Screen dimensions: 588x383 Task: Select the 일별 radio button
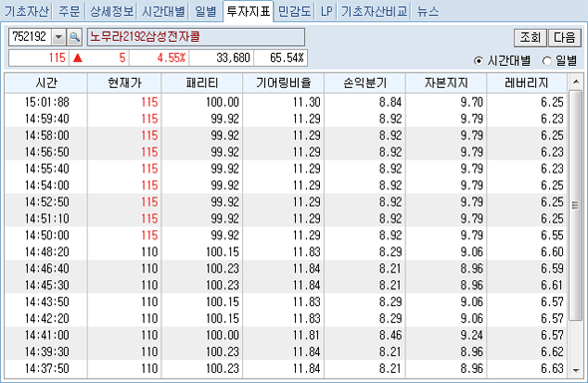(x=546, y=61)
